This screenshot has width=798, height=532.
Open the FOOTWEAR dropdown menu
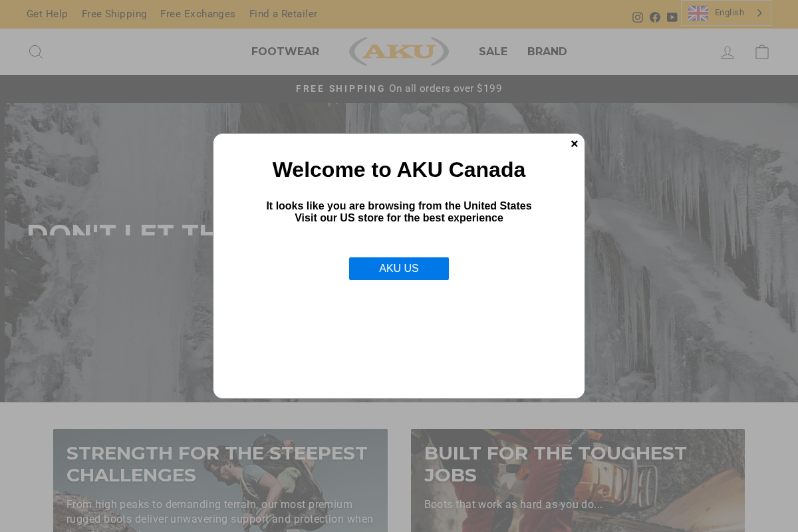point(285,51)
